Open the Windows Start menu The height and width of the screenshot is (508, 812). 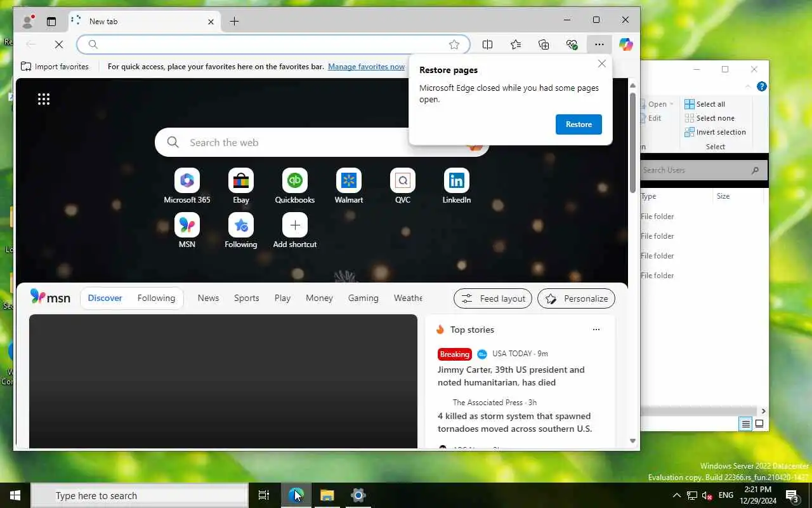click(x=15, y=495)
